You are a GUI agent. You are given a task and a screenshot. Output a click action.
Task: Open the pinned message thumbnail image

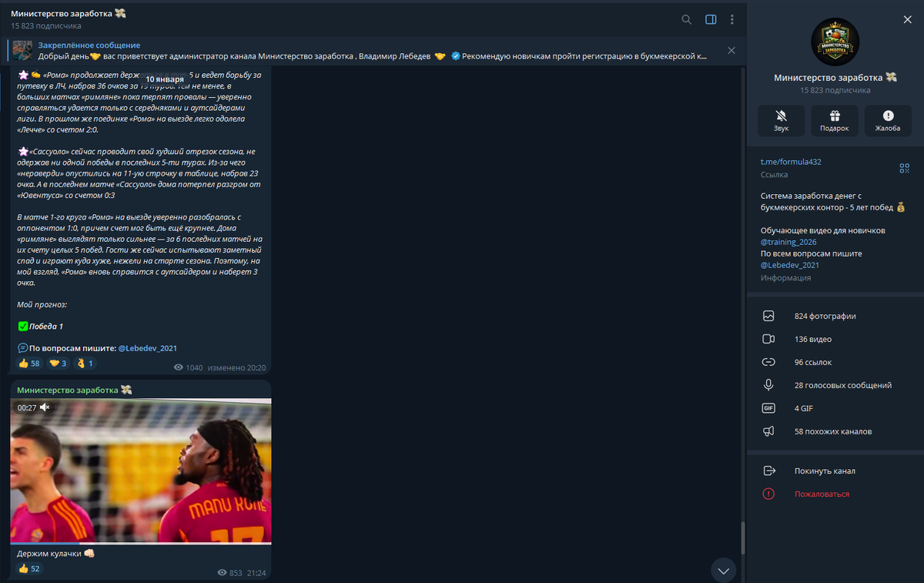point(22,51)
